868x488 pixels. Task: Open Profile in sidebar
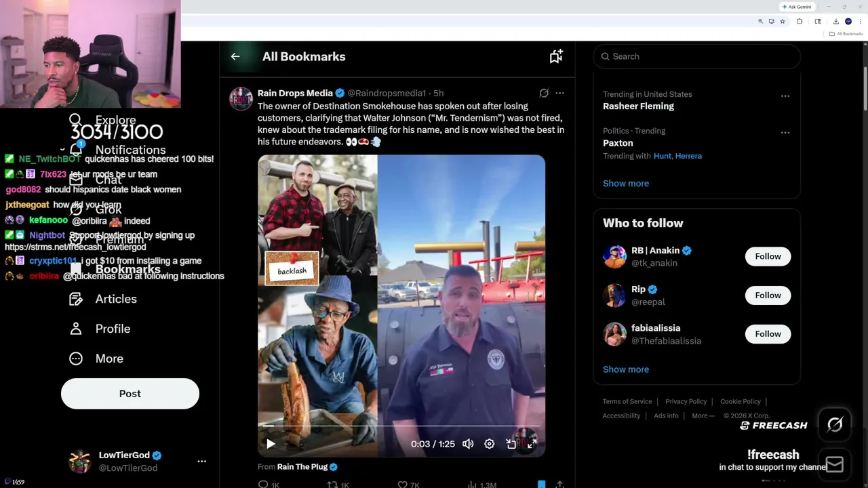[x=100, y=329]
